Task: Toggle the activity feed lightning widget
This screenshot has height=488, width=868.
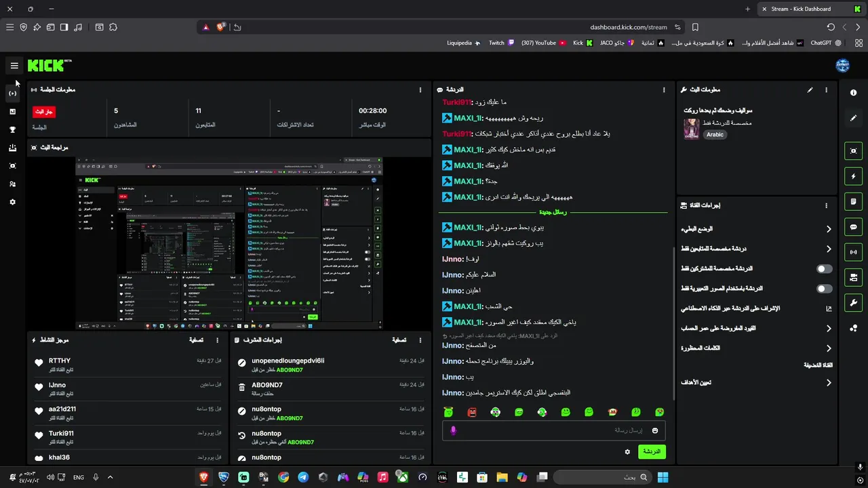Action: 854,176
